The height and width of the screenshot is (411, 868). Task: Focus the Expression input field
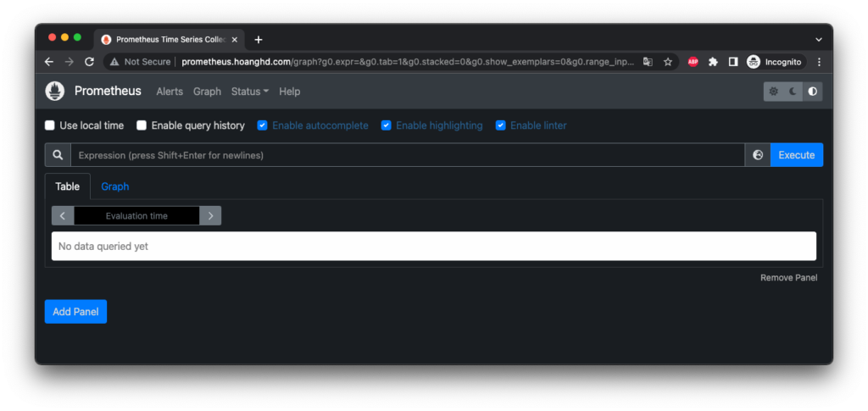pos(408,155)
